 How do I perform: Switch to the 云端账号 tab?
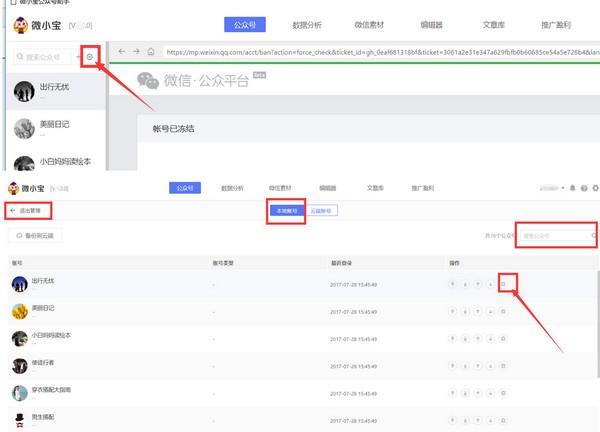click(x=322, y=211)
